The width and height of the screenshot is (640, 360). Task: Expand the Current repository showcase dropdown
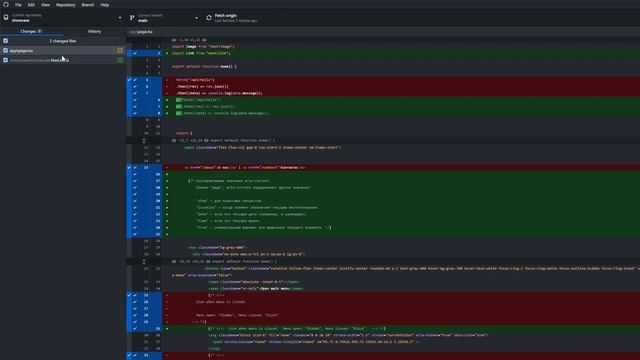click(x=63, y=18)
